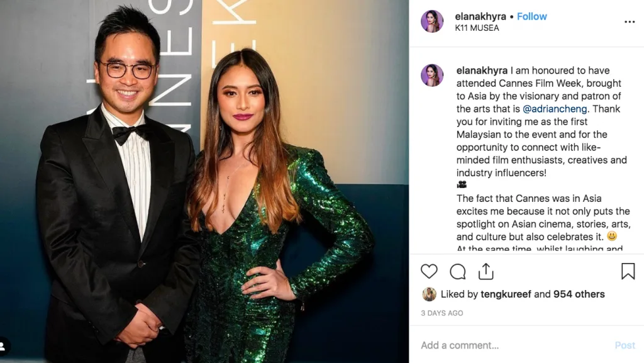Viewport: 644px width, 363px height.
Task: Follow the elanakhyra account
Action: click(x=531, y=16)
